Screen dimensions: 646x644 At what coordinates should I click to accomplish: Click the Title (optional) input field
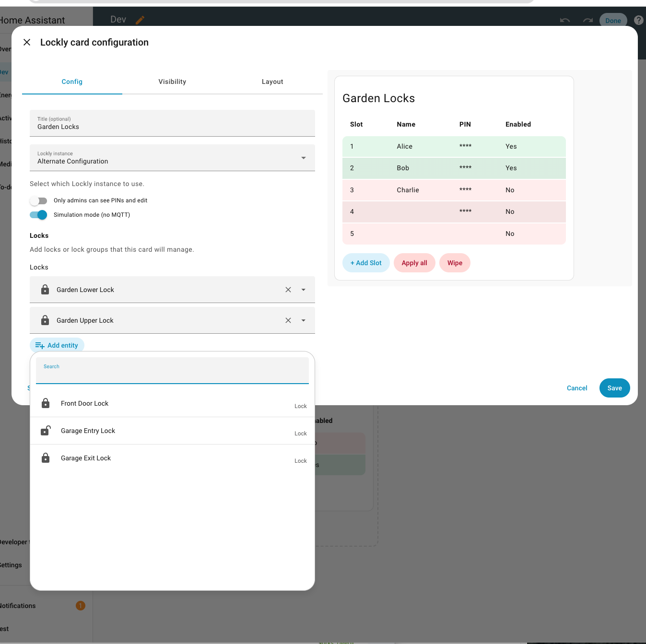[172, 123]
